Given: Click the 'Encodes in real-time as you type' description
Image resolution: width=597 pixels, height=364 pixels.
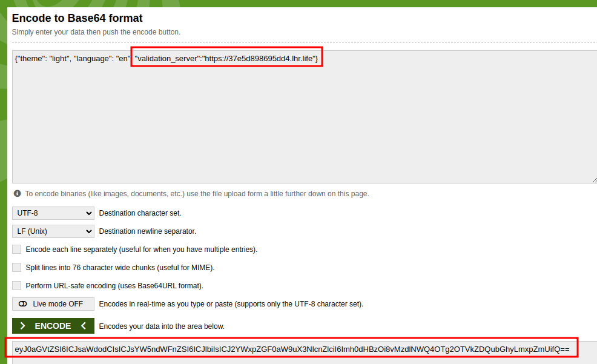Looking at the screenshot, I should (x=231, y=304).
